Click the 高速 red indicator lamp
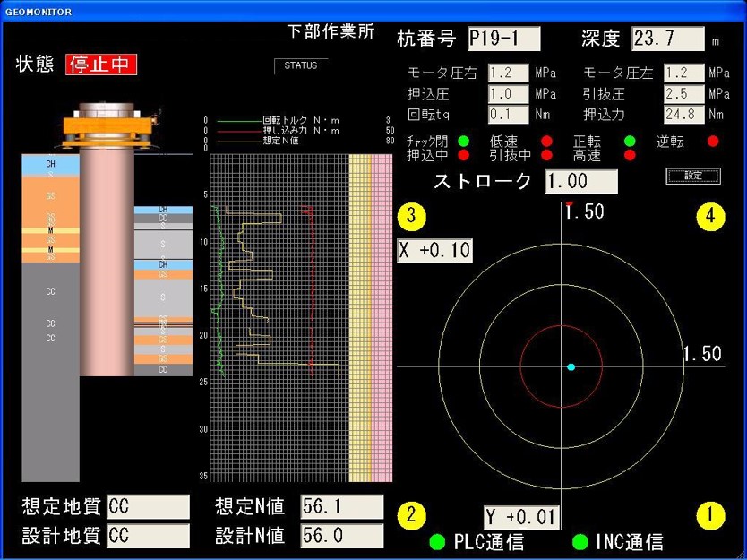The image size is (747, 560). (630, 155)
